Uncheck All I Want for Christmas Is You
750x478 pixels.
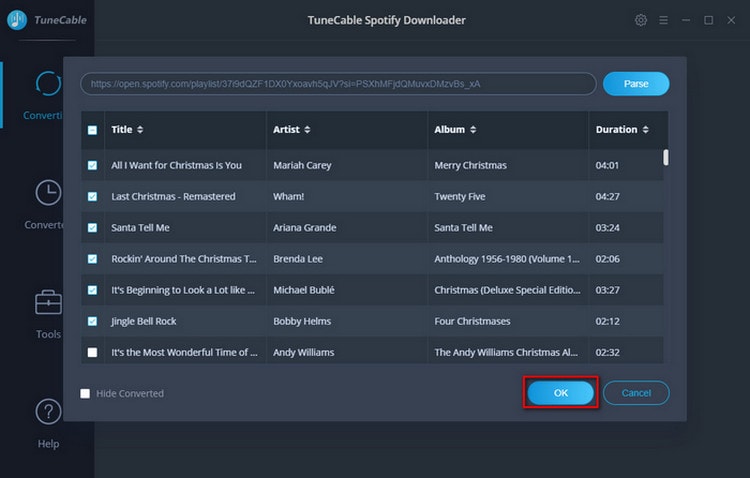(92, 165)
